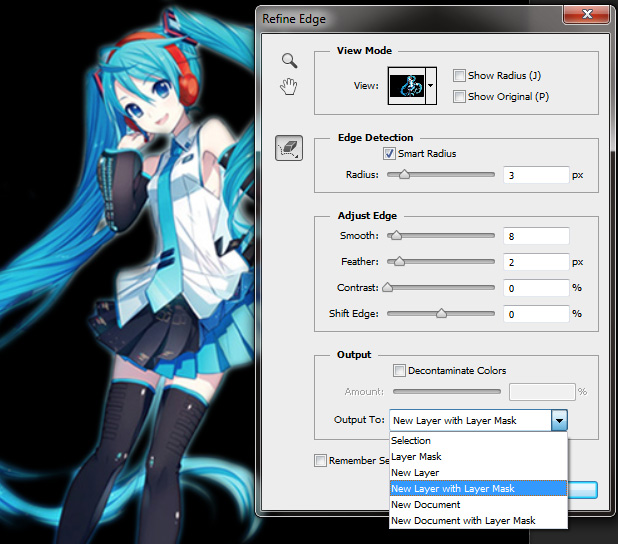Viewport: 618px width, 544px height.
Task: Click the Shift Edge percent field
Action: (x=536, y=314)
